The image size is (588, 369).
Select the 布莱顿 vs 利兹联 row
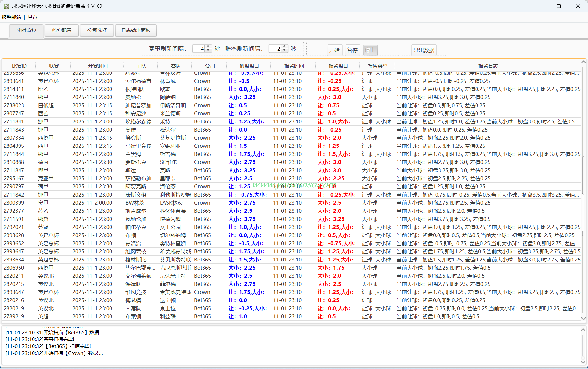(292, 317)
